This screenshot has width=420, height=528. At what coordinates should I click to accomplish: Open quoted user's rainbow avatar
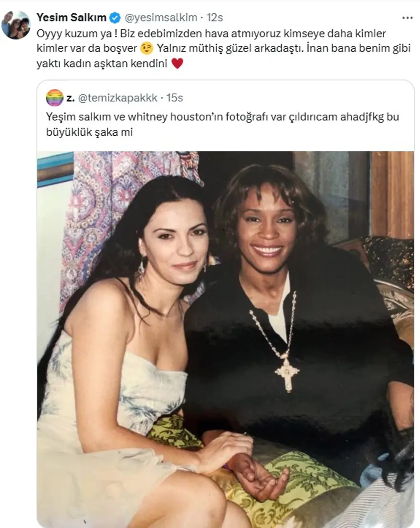pos(54,97)
